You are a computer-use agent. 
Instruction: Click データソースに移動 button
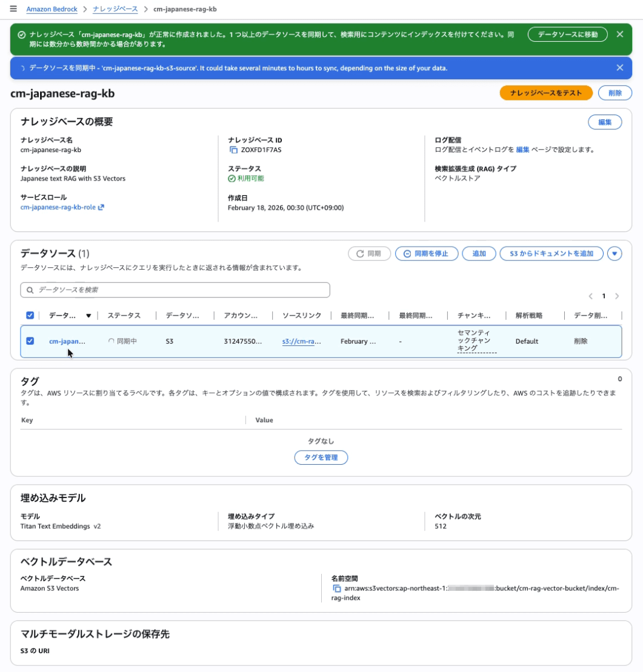[568, 35]
